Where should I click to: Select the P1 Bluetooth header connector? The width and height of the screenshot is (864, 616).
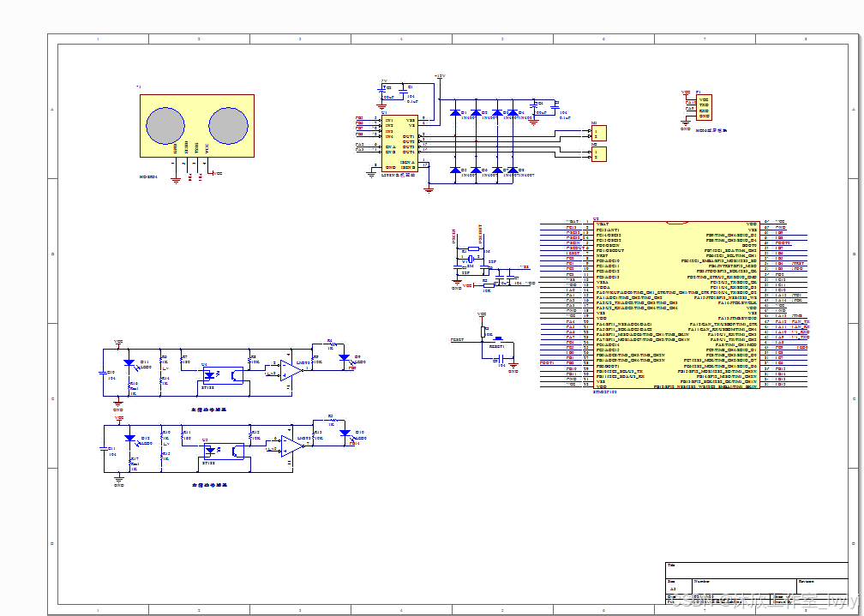point(704,107)
